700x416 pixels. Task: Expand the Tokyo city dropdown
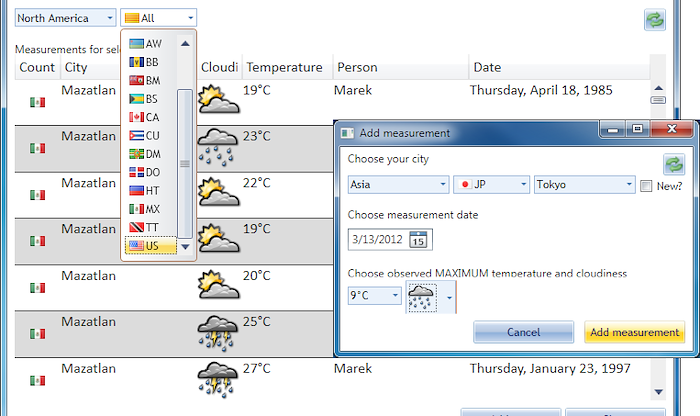coord(584,184)
